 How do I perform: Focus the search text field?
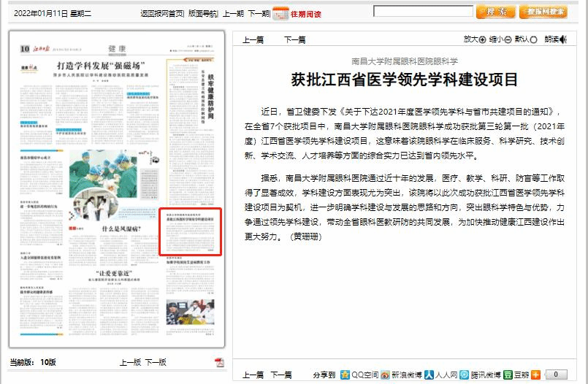point(421,12)
